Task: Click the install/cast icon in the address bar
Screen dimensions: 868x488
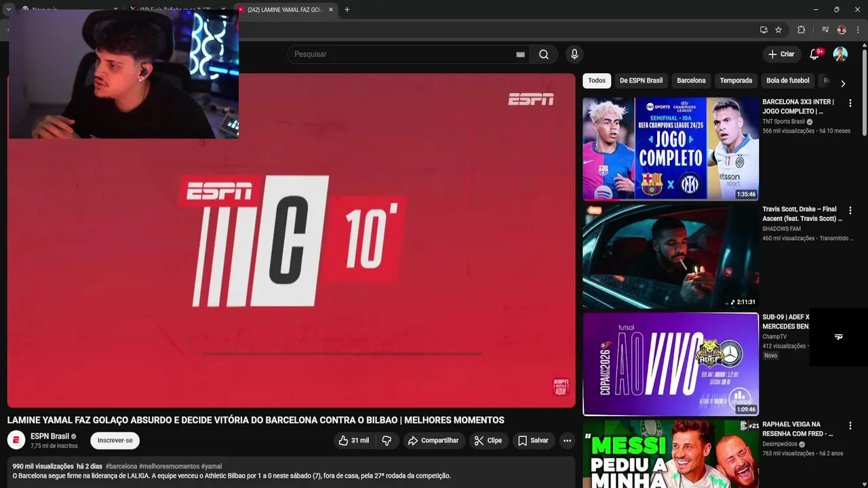Action: pos(764,30)
